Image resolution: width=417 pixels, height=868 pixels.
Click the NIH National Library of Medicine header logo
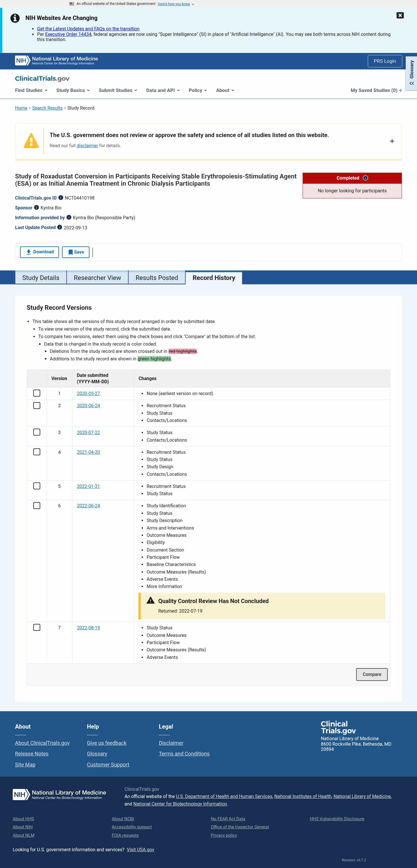(x=57, y=60)
